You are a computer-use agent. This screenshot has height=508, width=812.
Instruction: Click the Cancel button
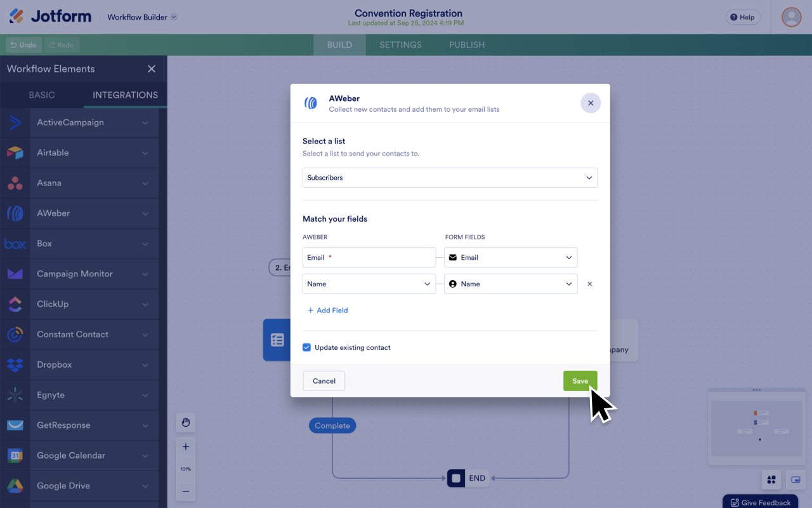324,381
